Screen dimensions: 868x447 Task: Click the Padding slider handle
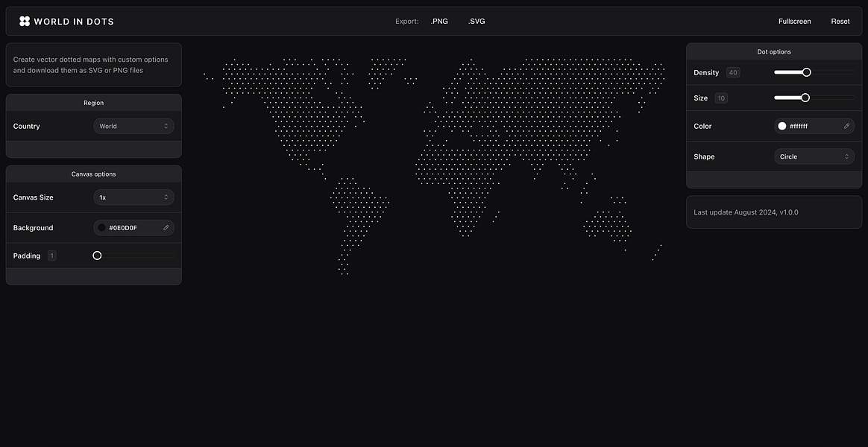[97, 255]
